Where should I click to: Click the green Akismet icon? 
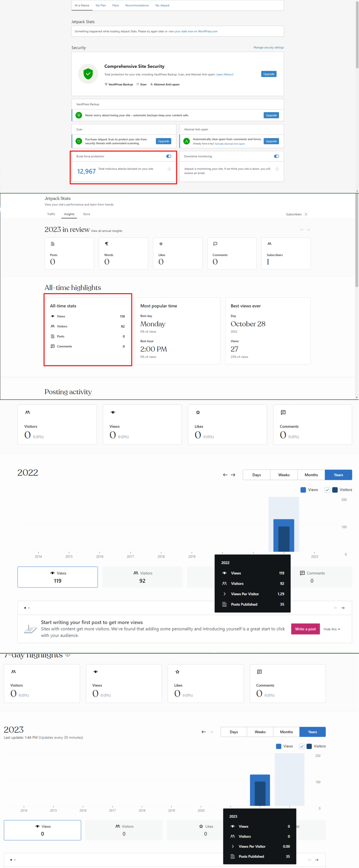[x=187, y=141]
